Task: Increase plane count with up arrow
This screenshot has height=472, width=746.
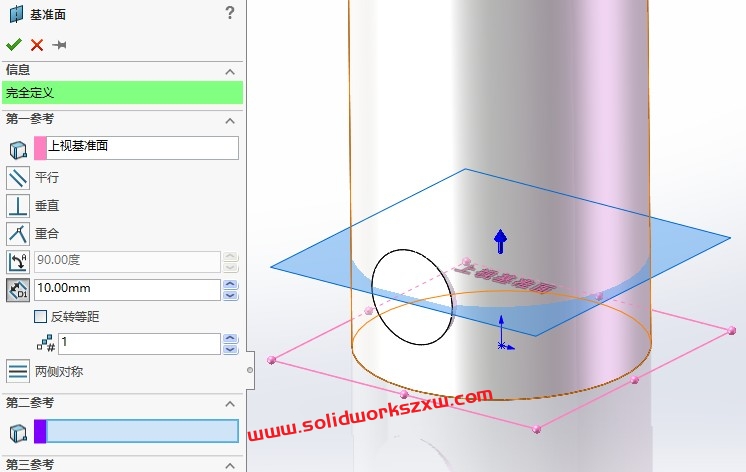Action: coord(230,338)
